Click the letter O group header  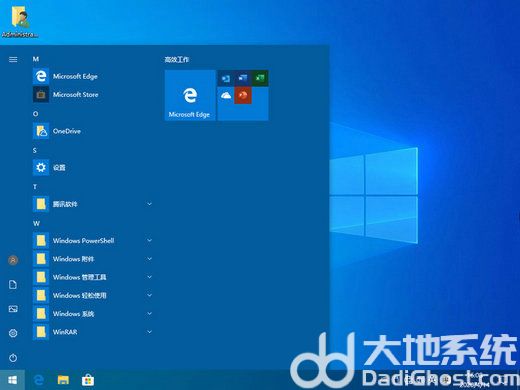coord(35,114)
